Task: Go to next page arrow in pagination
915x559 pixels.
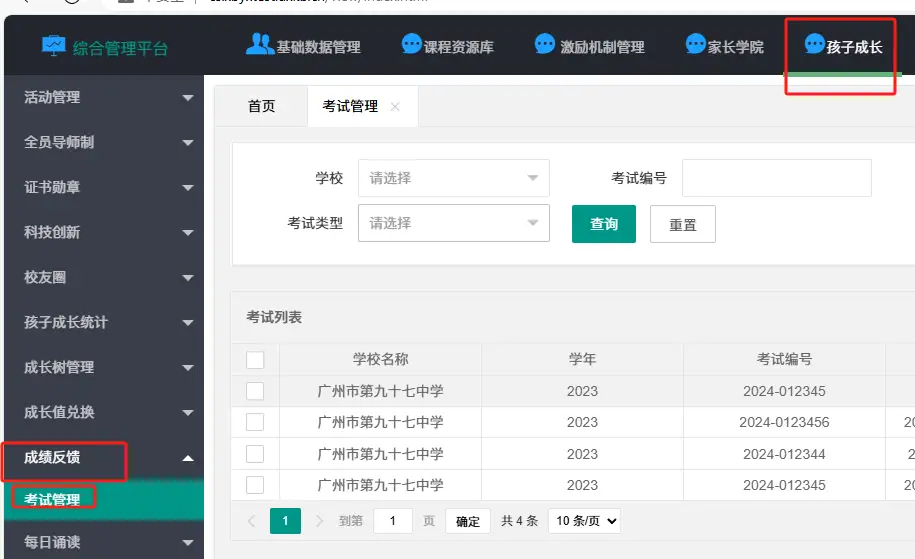Action: [x=320, y=521]
